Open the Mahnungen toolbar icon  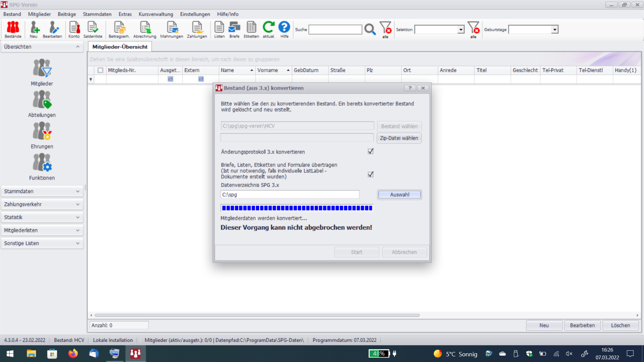click(171, 29)
